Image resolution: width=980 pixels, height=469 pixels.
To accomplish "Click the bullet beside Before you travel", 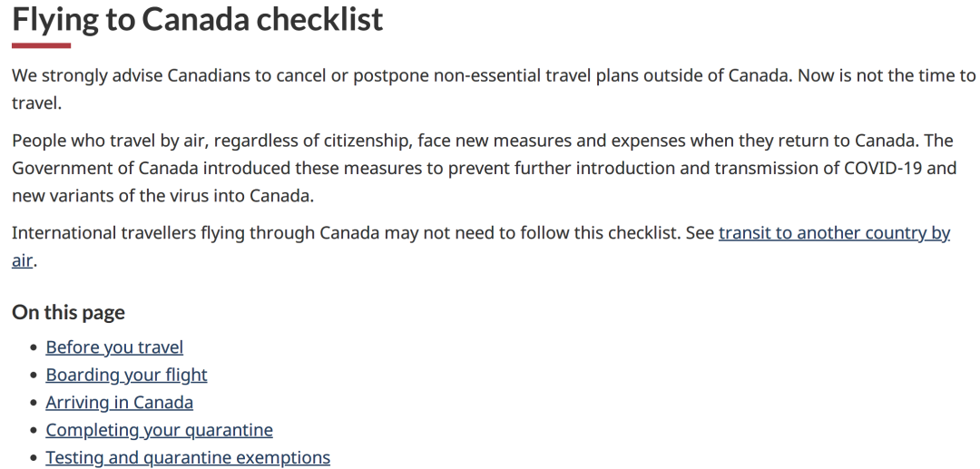I will 34,348.
